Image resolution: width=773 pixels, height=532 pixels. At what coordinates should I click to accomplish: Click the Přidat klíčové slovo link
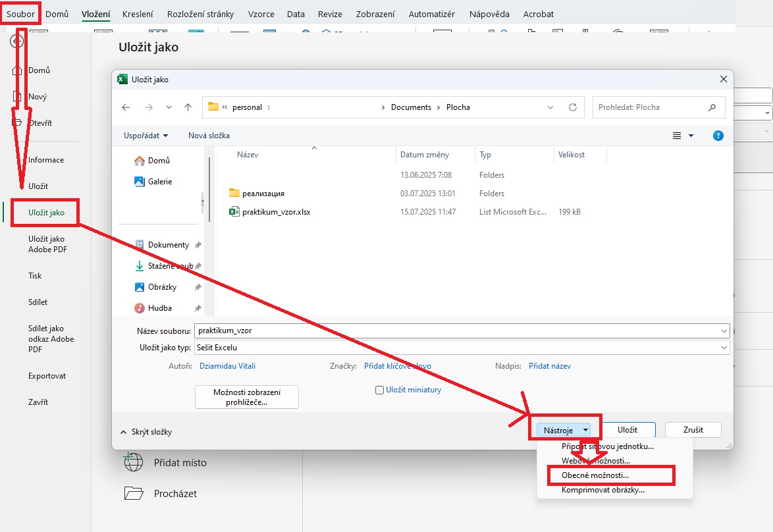tap(398, 366)
